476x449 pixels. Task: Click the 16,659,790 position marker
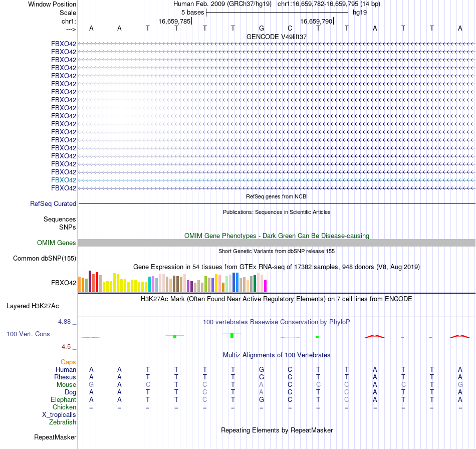tap(316, 21)
